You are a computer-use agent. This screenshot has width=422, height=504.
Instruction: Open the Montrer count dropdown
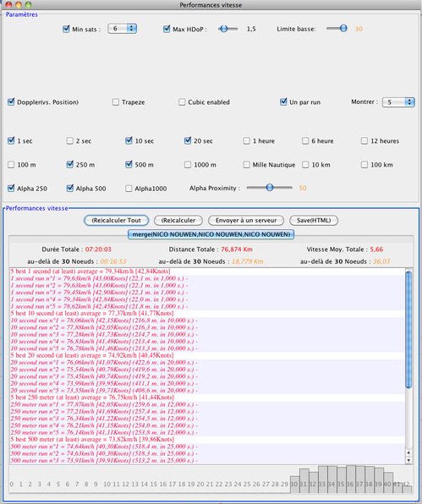[398, 102]
